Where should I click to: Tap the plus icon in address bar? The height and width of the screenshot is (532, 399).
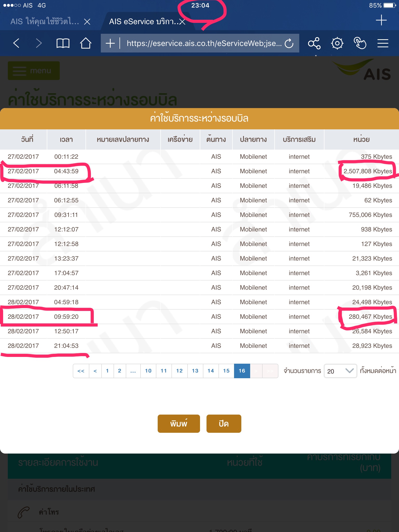point(110,43)
